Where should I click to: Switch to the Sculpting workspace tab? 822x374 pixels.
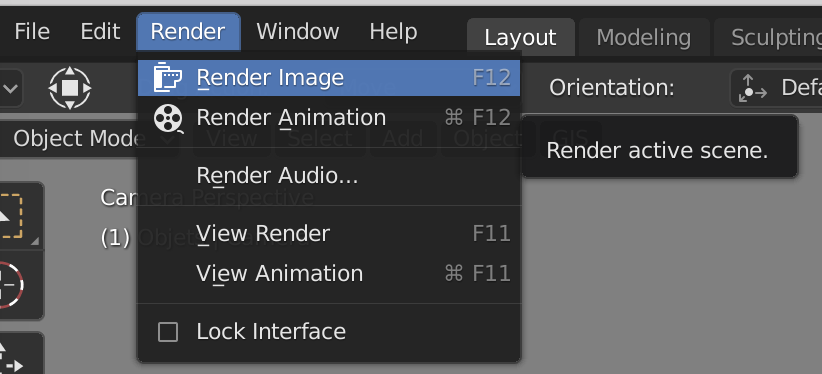coord(769,37)
